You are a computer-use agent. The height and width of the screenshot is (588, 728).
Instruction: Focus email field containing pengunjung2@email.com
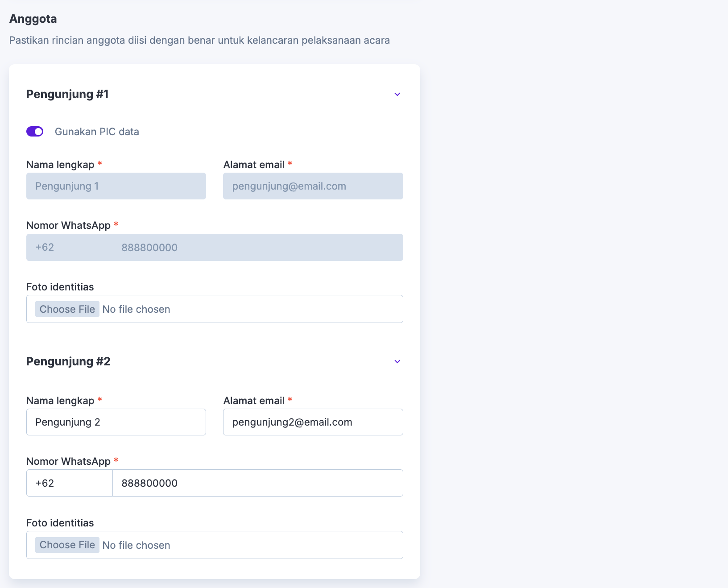[313, 422]
